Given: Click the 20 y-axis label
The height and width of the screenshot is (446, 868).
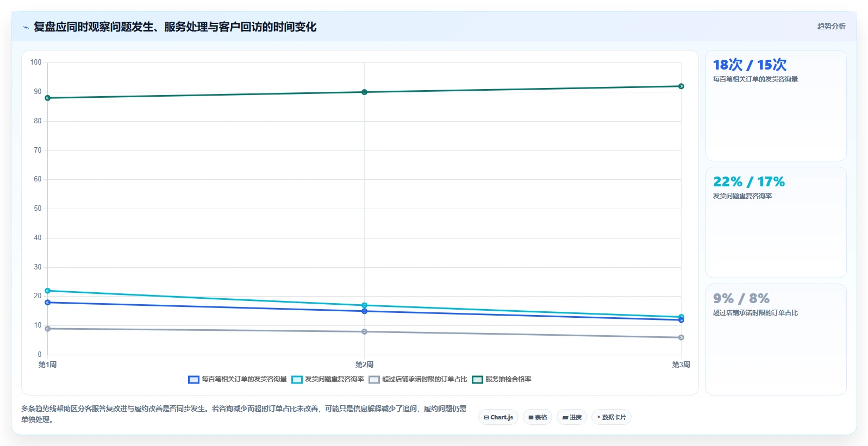Looking at the screenshot, I should 38,296.
